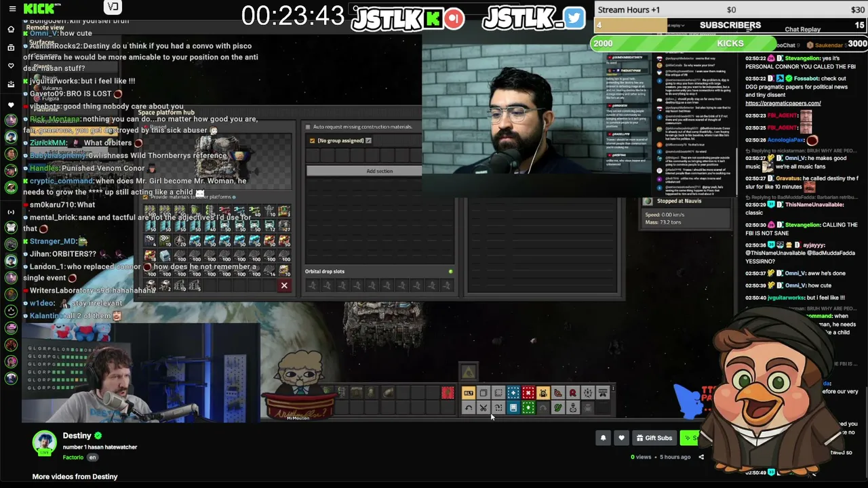Follow the channel with the heart button

[x=621, y=438]
